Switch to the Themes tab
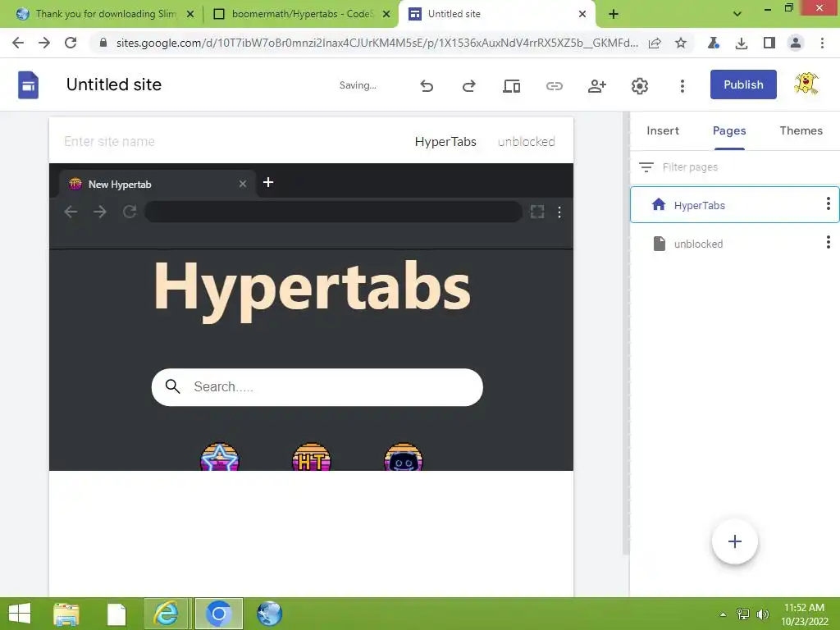Screen dimensions: 840x630 (801, 130)
